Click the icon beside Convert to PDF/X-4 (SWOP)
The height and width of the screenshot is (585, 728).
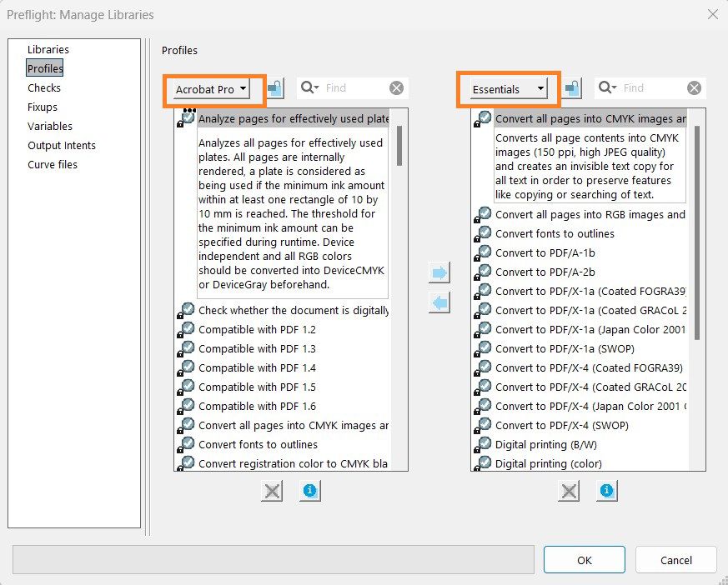(x=482, y=426)
